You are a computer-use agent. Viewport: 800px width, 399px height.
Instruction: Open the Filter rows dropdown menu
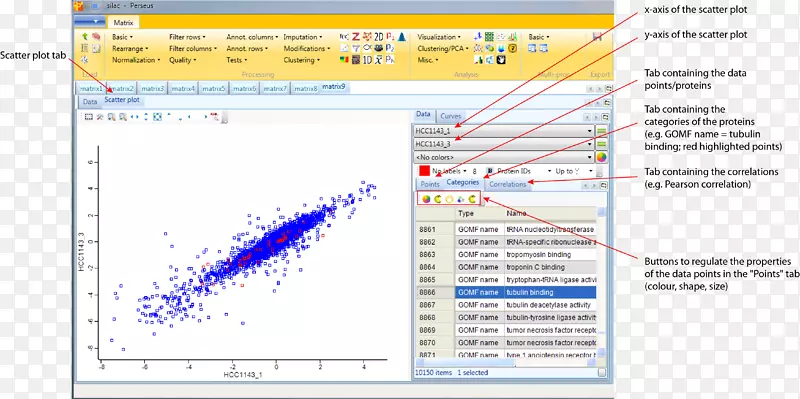click(187, 37)
